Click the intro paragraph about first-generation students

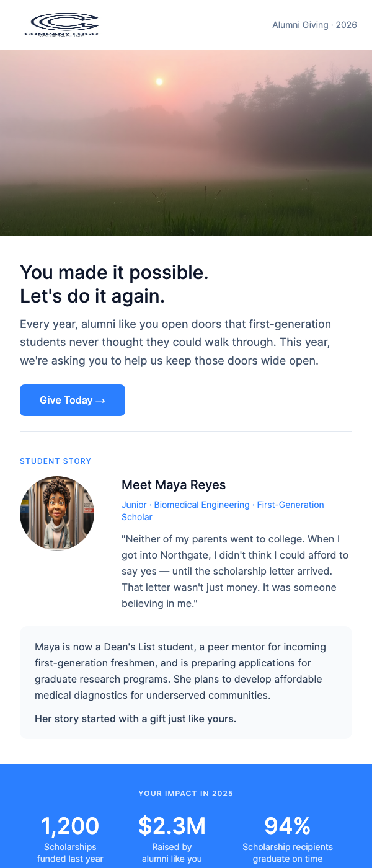point(175,342)
